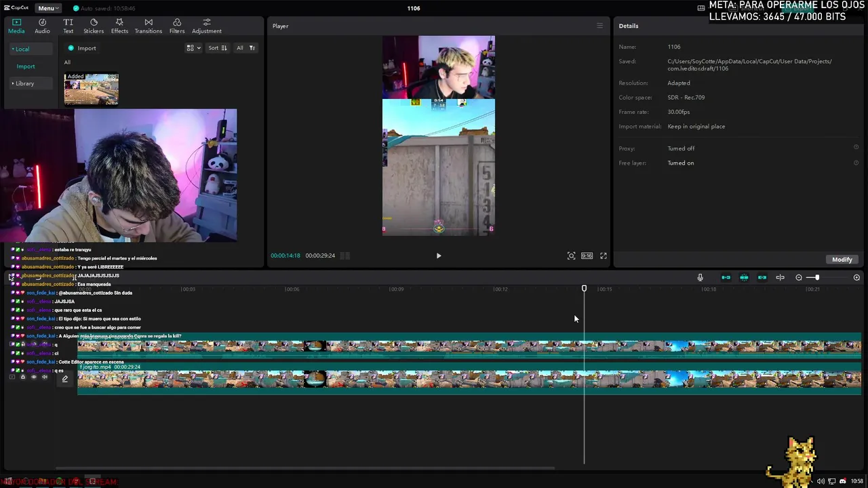Toggle auto snapping on timeline
The image size is (868, 488).
[x=744, y=277]
